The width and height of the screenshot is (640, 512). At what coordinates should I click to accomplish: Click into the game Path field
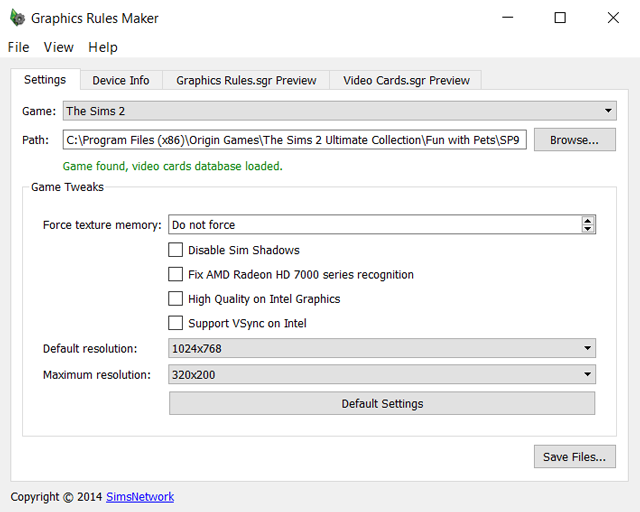point(294,140)
